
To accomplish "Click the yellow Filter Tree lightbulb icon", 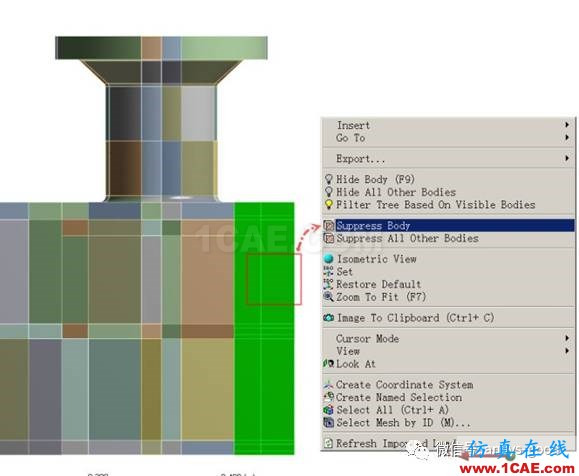I will click(329, 205).
